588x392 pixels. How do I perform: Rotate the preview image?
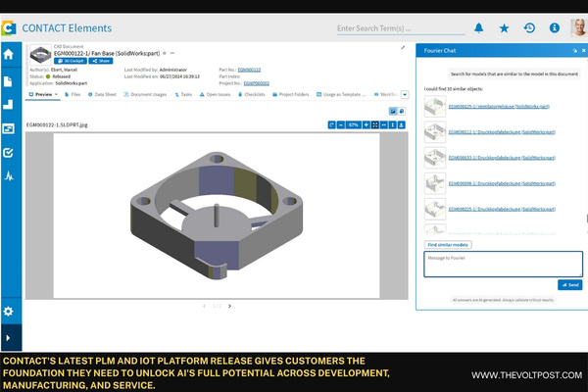click(x=331, y=124)
